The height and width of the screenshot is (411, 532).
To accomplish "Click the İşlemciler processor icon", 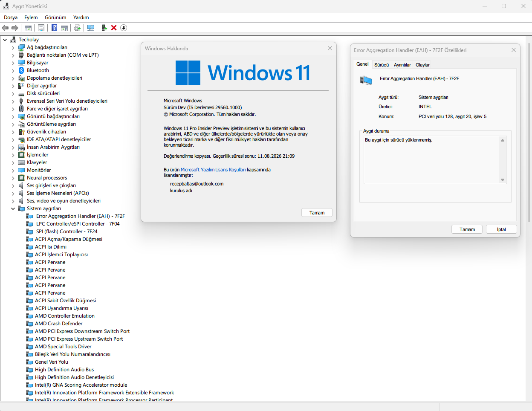I will [x=21, y=155].
